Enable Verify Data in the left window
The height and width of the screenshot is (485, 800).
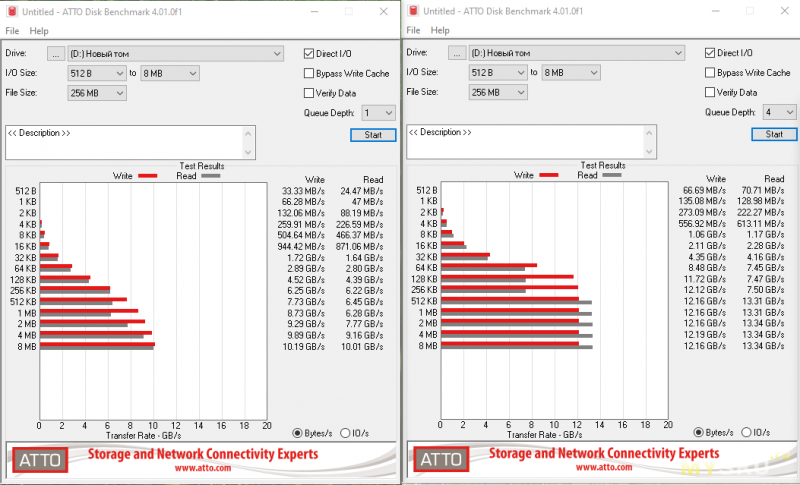click(309, 93)
